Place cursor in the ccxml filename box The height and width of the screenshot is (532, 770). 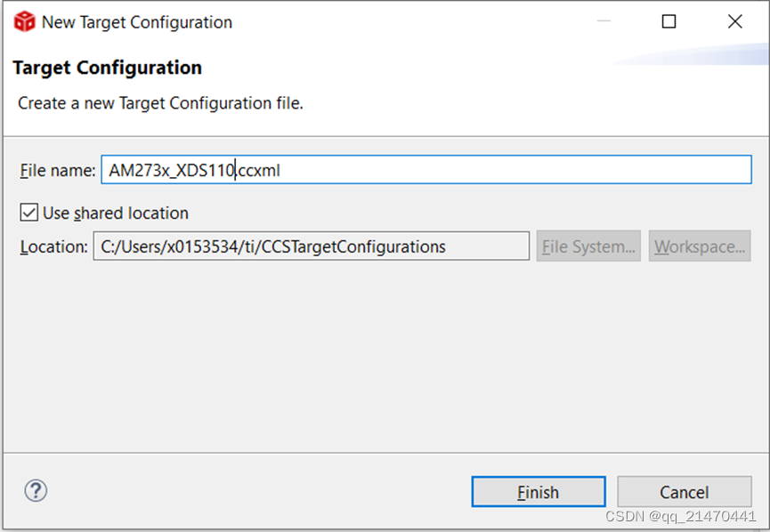(x=356, y=169)
